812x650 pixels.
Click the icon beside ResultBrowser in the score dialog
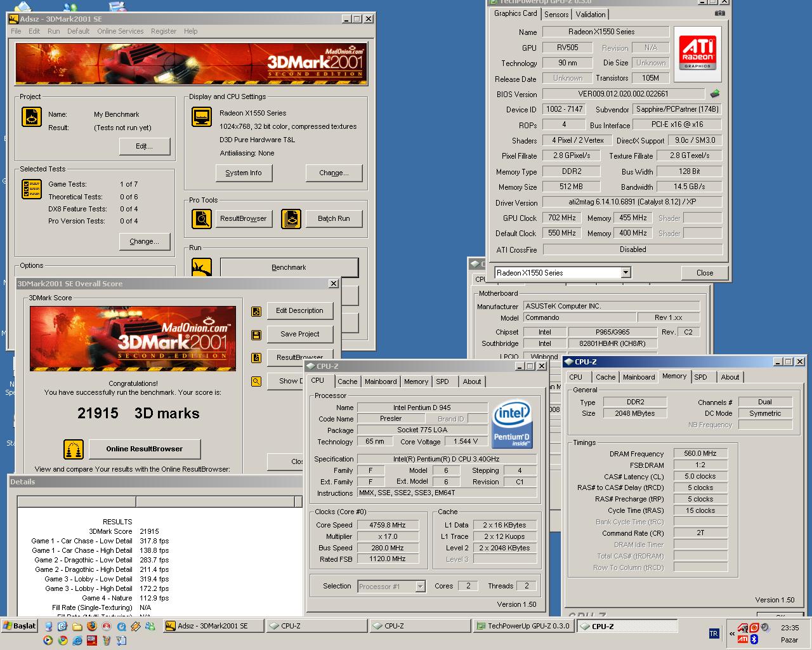pyautogui.click(x=256, y=358)
